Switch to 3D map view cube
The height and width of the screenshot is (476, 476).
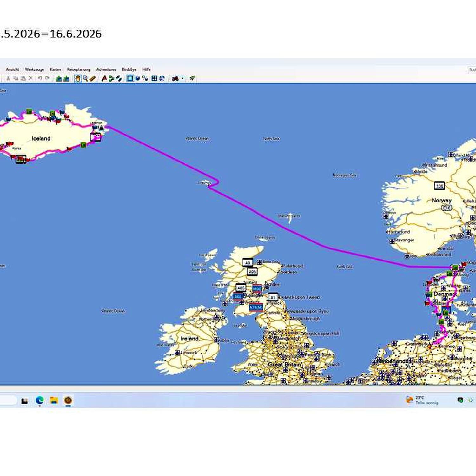[x=138, y=78]
